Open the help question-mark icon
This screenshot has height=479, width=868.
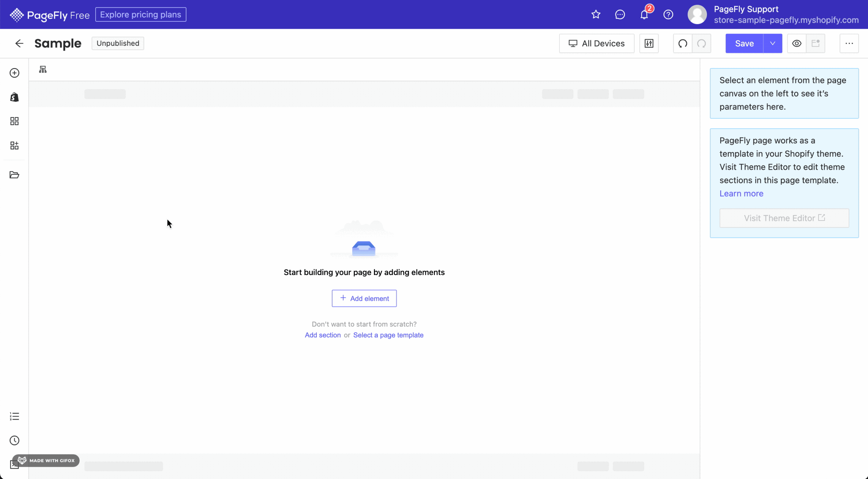(x=668, y=15)
